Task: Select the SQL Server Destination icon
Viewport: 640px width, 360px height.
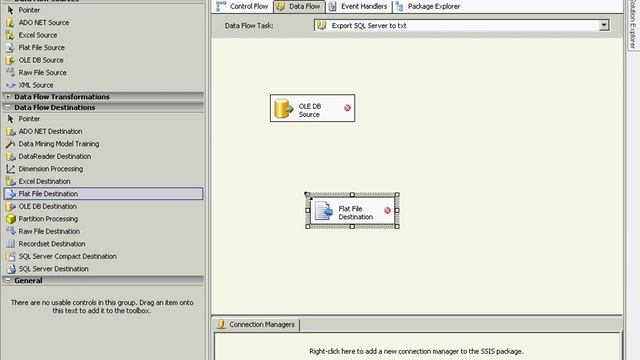Action: pyautogui.click(x=10, y=269)
